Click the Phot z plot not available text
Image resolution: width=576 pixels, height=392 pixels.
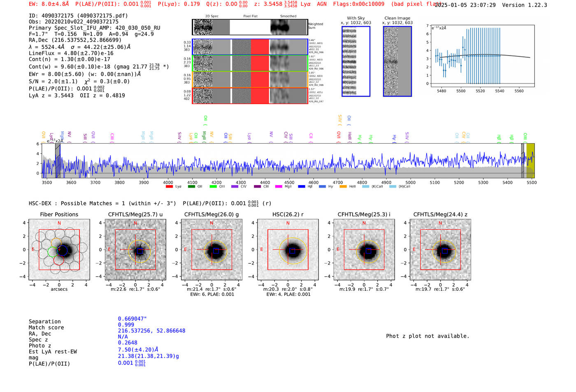[x=427, y=336]
